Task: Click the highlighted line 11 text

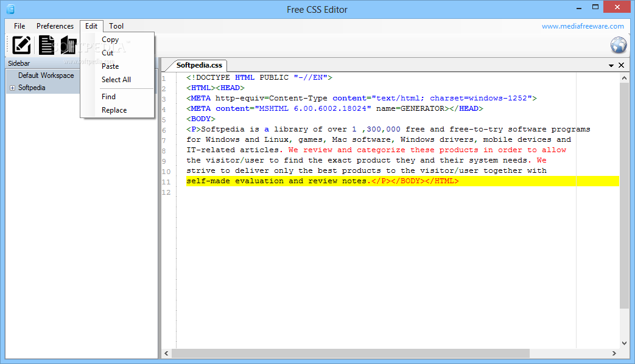Action: pyautogui.click(x=322, y=181)
